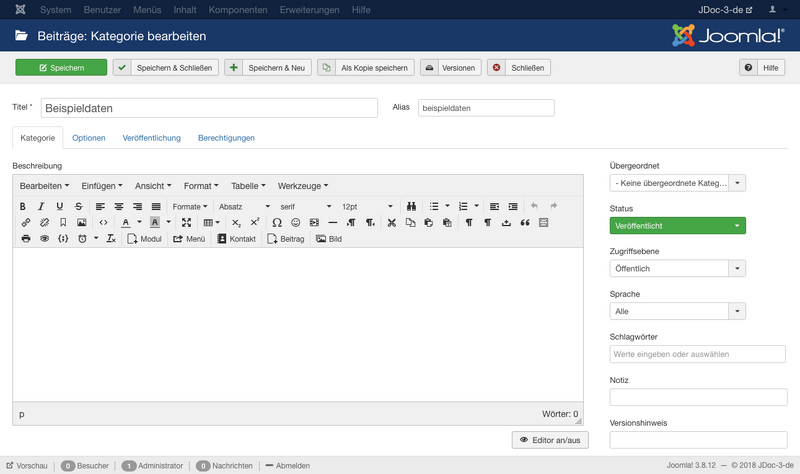Viewport: 800px width, 474px height.
Task: Open Sprache Alle dropdown
Action: pos(678,311)
